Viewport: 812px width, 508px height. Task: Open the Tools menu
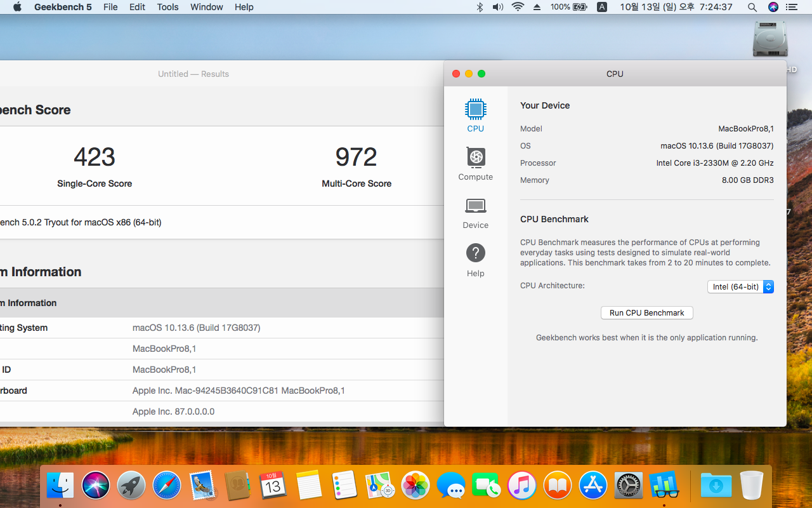(167, 7)
